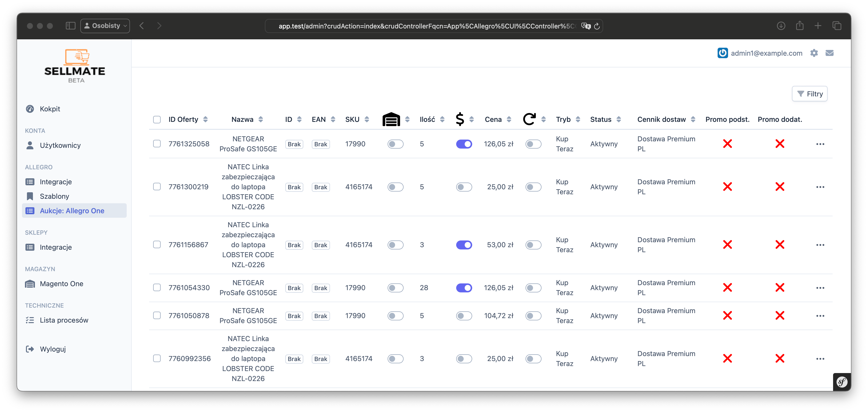Open row actions for offer 7761050878
The height and width of the screenshot is (412, 868).
pyautogui.click(x=820, y=316)
